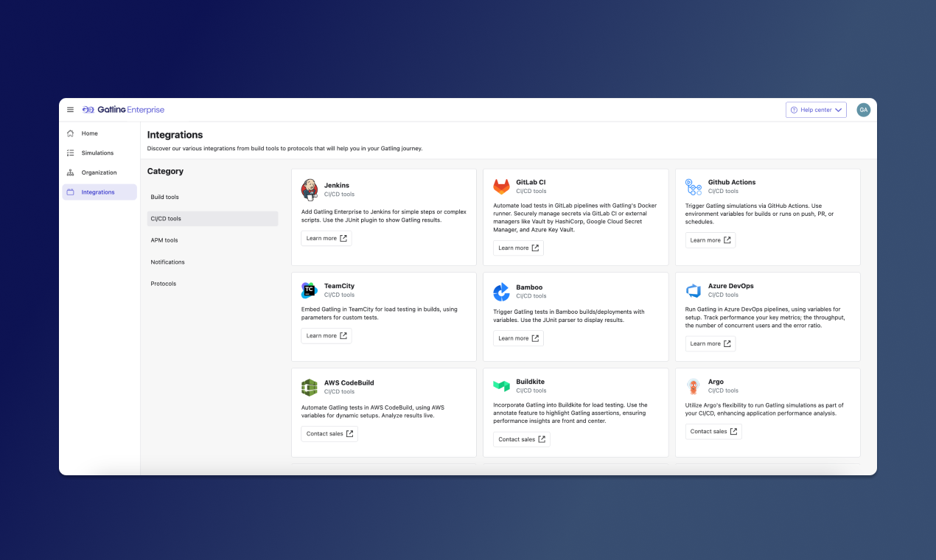Click the Bamboo card title
Screen dimensions: 936x560
[x=529, y=287]
